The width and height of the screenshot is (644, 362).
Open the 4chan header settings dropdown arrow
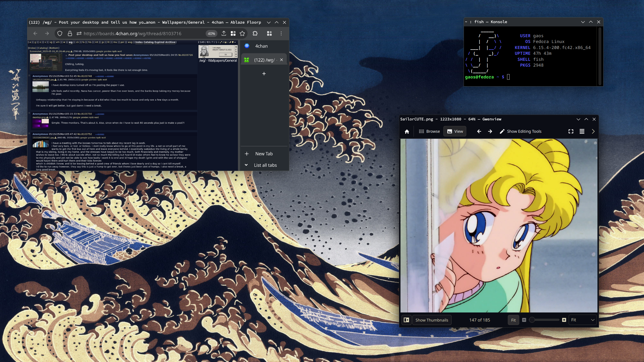coord(235,42)
